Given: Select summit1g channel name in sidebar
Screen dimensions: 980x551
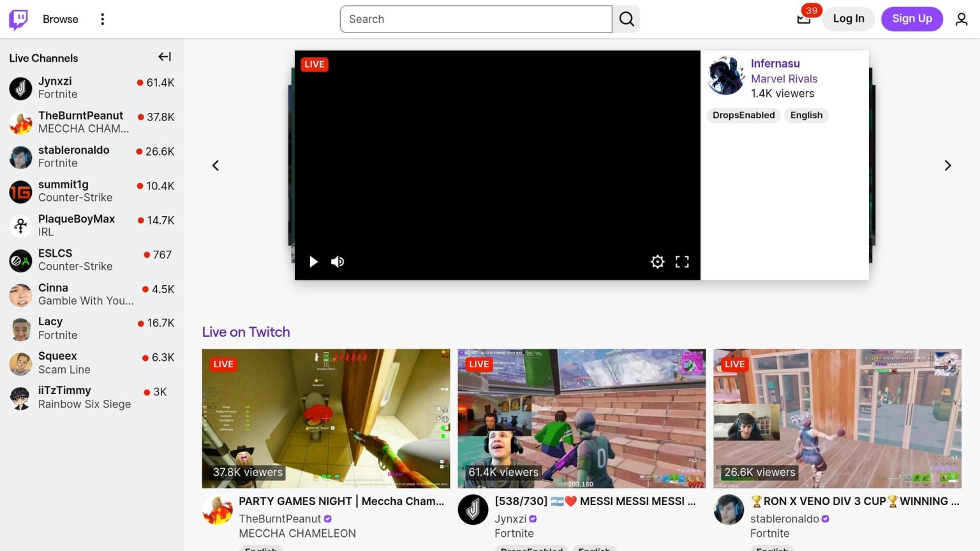Looking at the screenshot, I should 63,184.
